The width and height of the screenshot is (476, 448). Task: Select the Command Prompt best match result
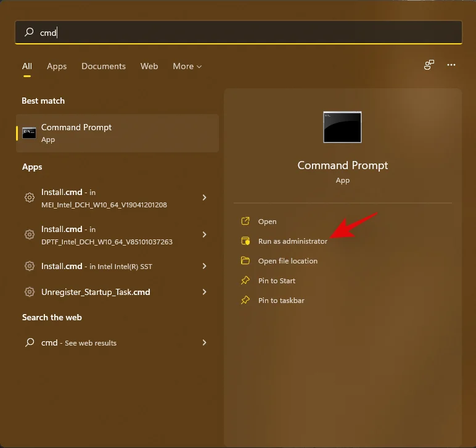(x=117, y=133)
